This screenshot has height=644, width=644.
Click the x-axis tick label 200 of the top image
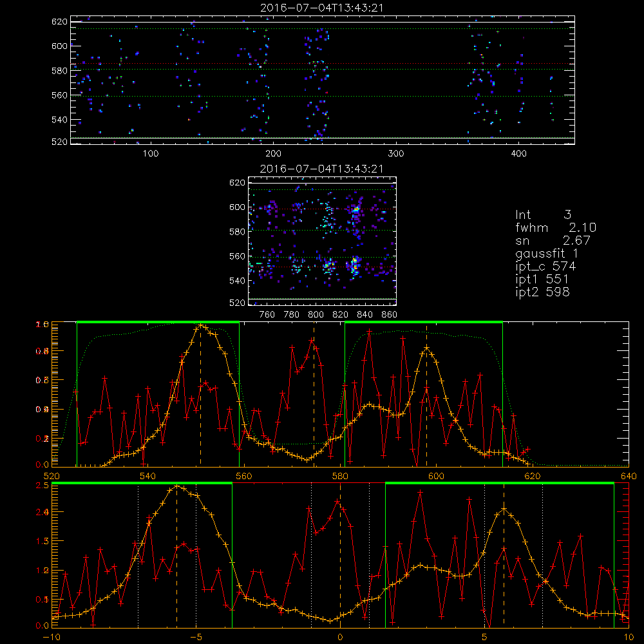tap(273, 154)
